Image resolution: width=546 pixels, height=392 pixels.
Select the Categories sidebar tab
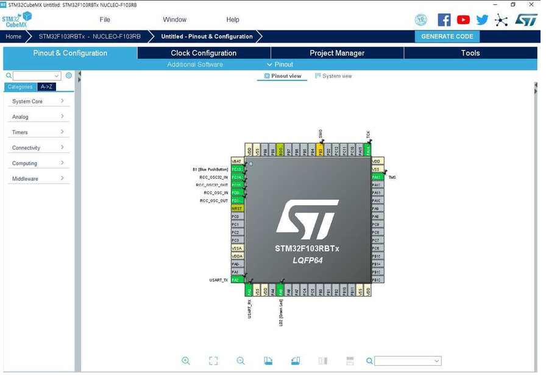click(20, 86)
